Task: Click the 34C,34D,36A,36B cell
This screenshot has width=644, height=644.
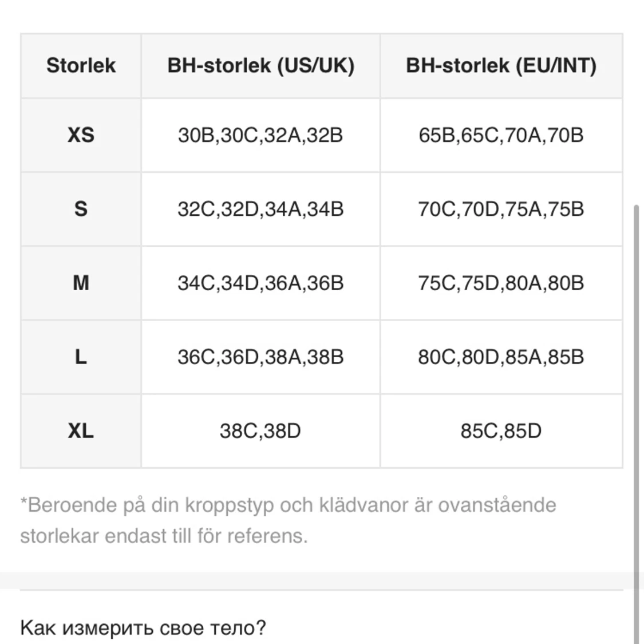Action: (x=261, y=283)
